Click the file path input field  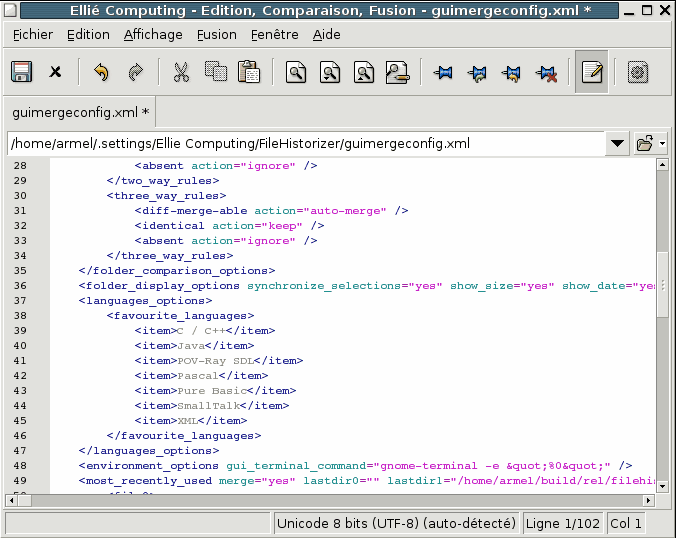pyautogui.click(x=300, y=143)
